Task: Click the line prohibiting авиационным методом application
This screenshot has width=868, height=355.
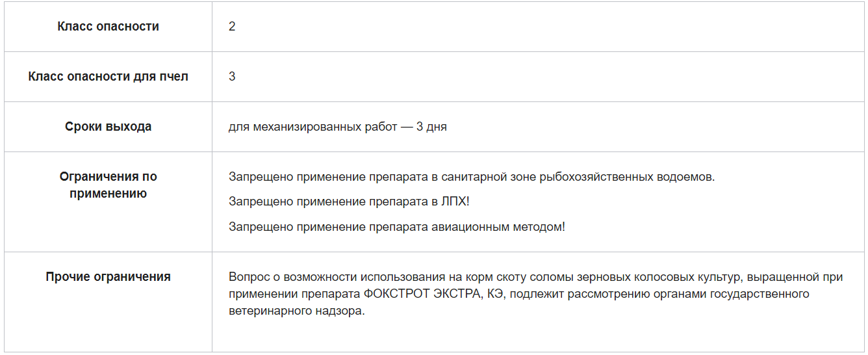Action: tap(397, 227)
